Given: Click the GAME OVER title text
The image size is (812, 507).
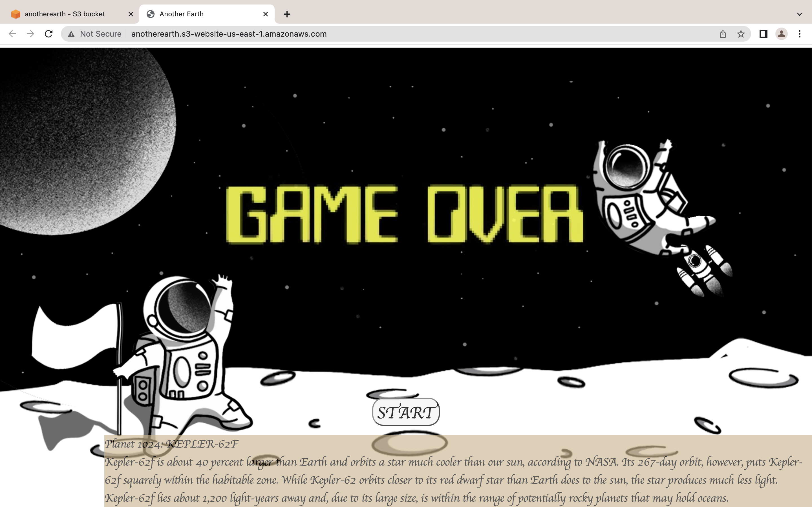Looking at the screenshot, I should pos(404,214).
